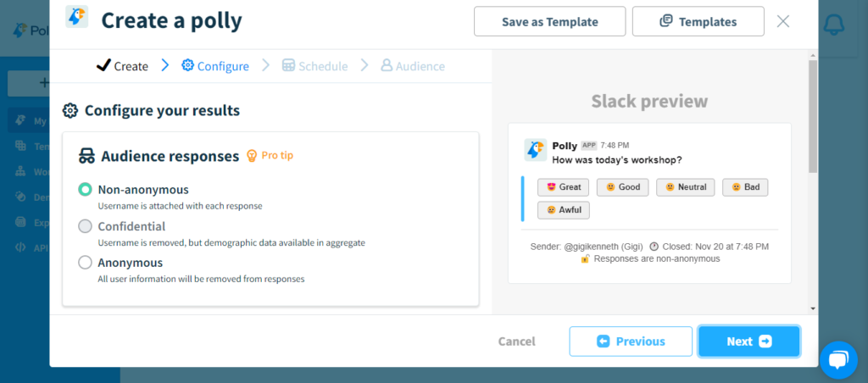
Task: Click Great response in Slack preview
Action: tap(563, 187)
